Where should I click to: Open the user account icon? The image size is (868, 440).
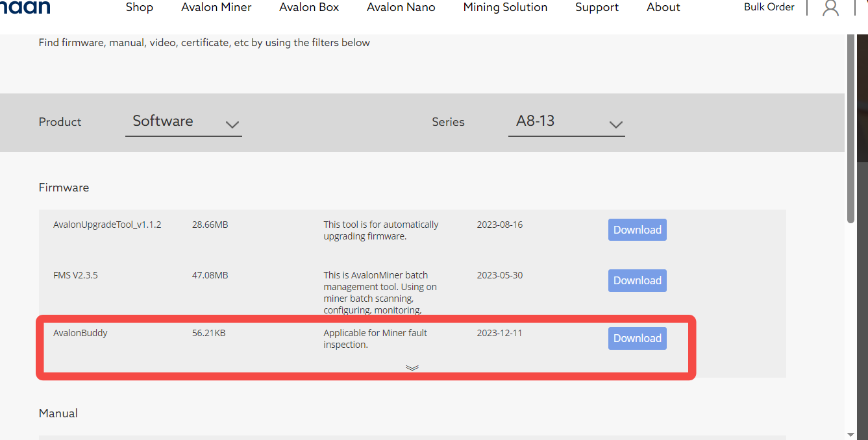[x=830, y=8]
